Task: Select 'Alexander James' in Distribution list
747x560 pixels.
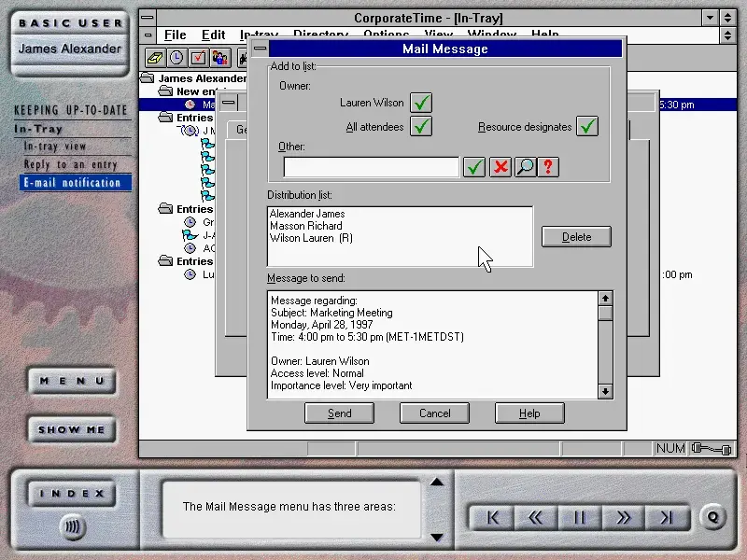Action: pos(307,214)
